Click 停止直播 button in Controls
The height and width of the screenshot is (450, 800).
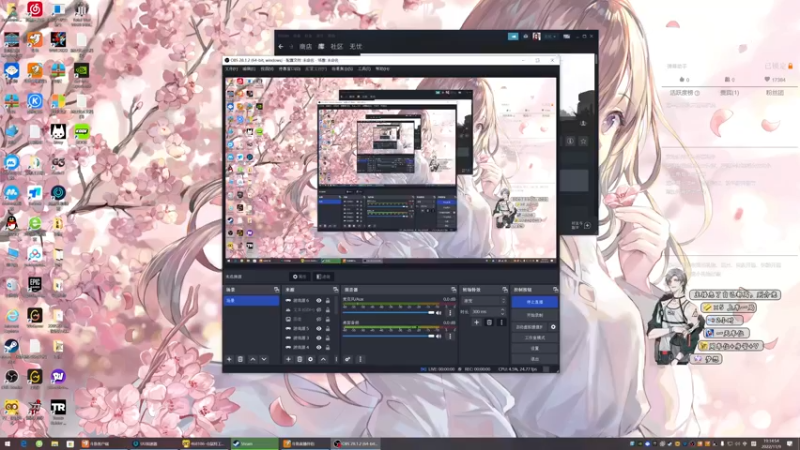535,302
